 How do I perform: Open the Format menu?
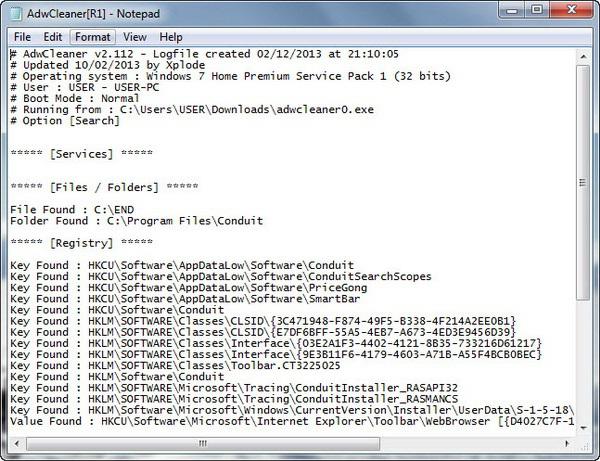[x=93, y=37]
